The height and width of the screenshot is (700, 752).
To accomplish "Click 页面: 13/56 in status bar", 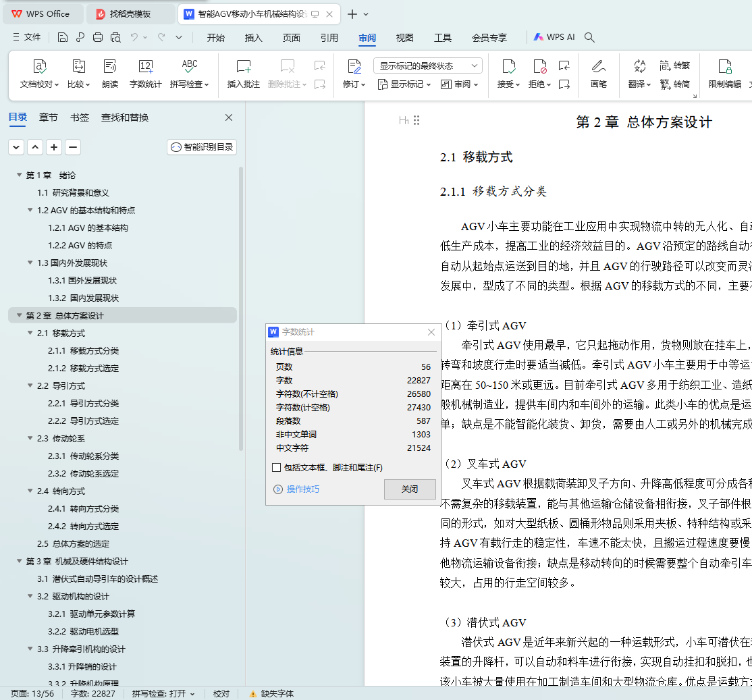I will (x=32, y=694).
